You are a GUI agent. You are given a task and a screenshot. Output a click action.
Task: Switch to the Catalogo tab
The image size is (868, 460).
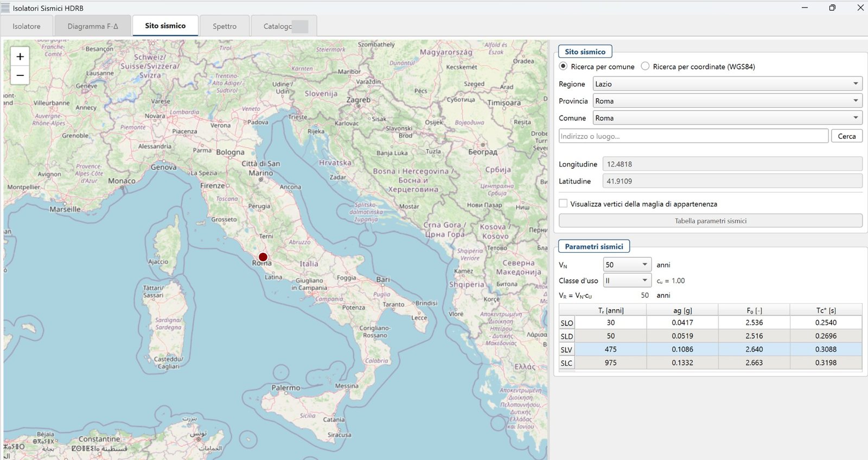(x=284, y=26)
